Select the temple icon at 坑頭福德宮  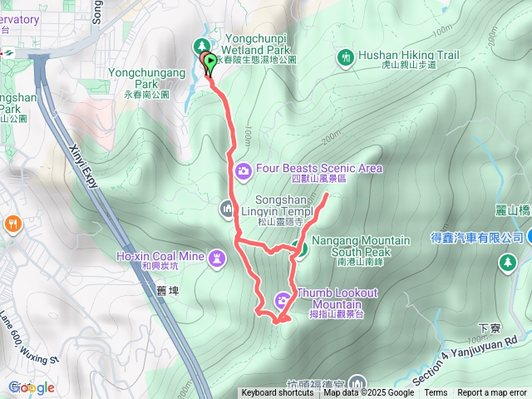[357, 382]
